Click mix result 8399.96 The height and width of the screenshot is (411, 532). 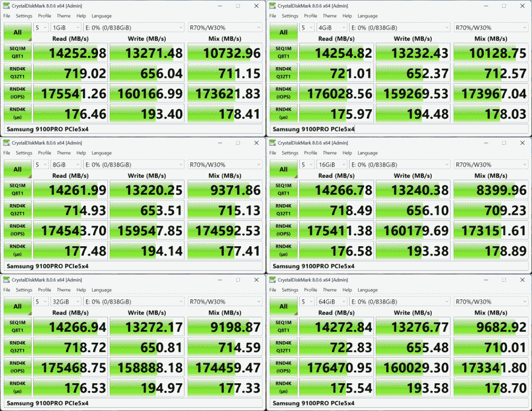coord(502,190)
